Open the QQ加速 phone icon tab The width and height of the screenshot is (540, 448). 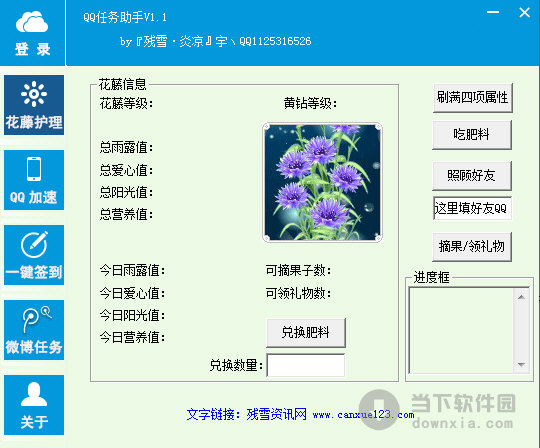tap(34, 180)
